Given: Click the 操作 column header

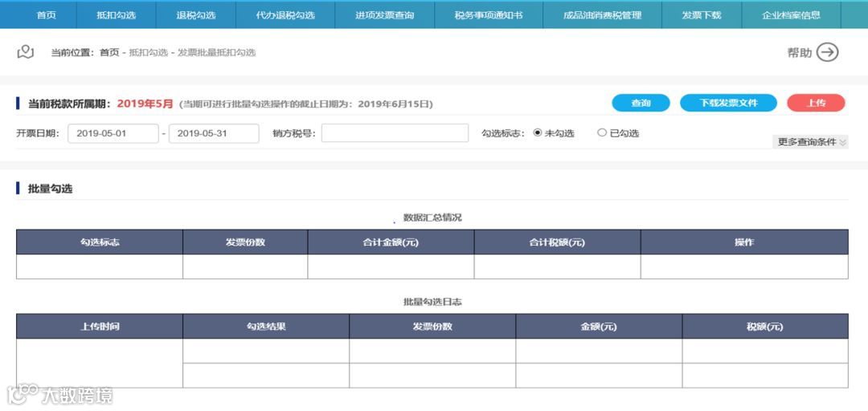Looking at the screenshot, I should pos(744,242).
